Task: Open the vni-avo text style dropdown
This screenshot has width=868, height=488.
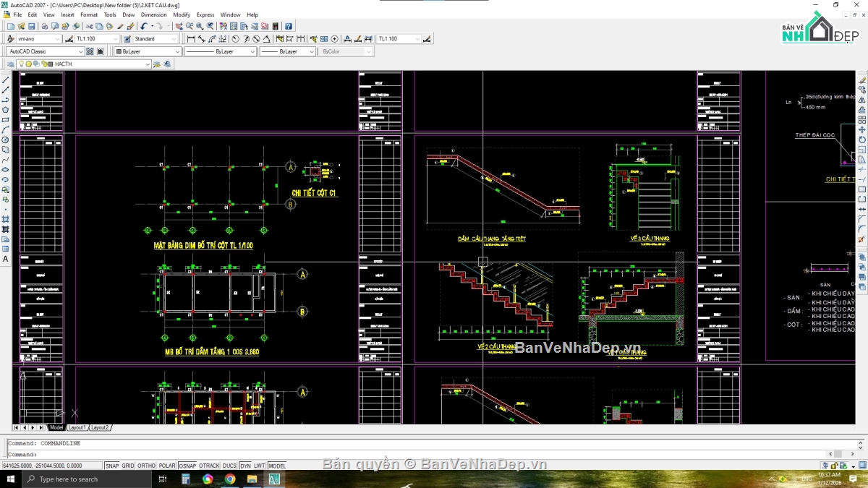Action: tap(38, 39)
